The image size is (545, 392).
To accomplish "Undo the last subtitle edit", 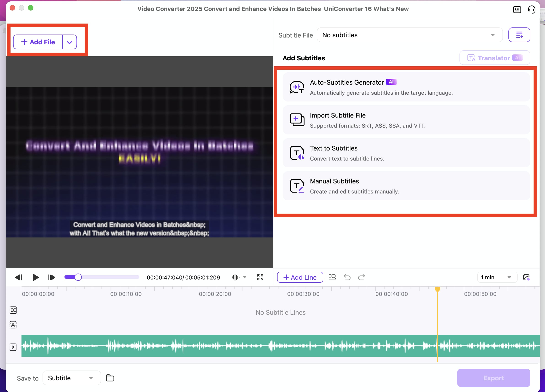I will click(347, 277).
